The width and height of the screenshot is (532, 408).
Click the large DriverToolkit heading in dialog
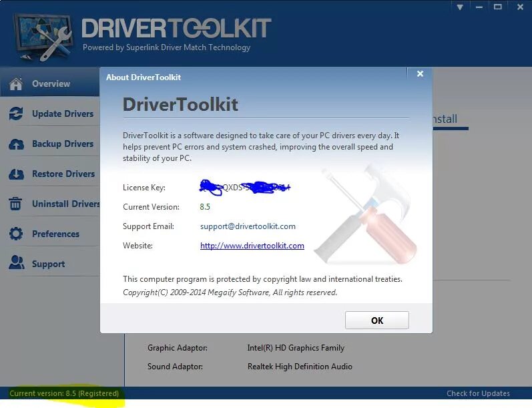180,104
